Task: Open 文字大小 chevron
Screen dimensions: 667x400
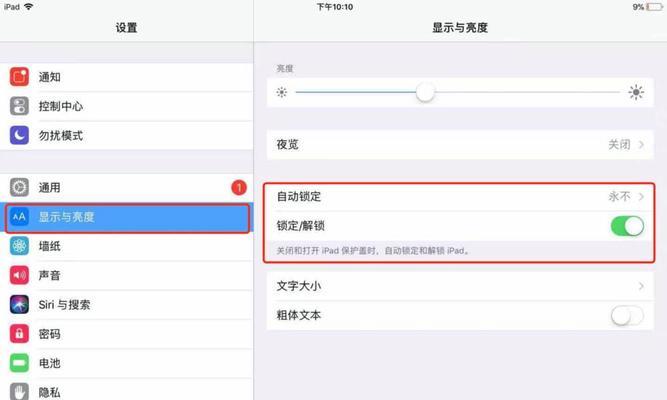Action: pyautogui.click(x=641, y=286)
